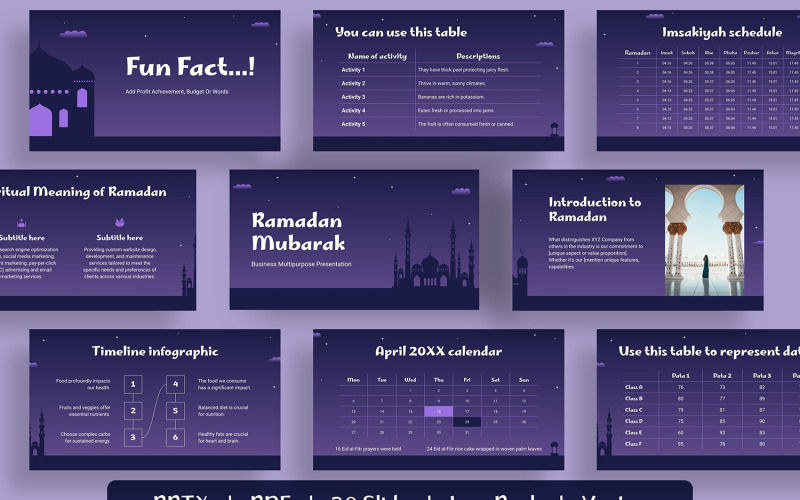Select timeline step box number 6
Screen dimensions: 800x500
point(176,437)
